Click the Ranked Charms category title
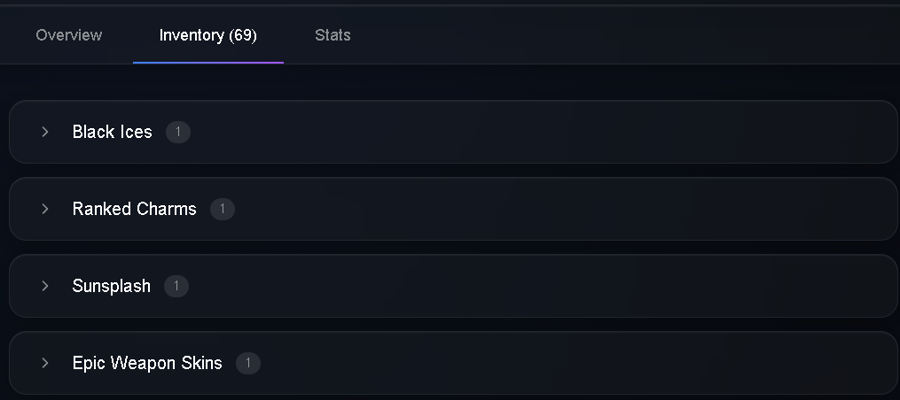Screen dimensions: 900x400 point(134,209)
